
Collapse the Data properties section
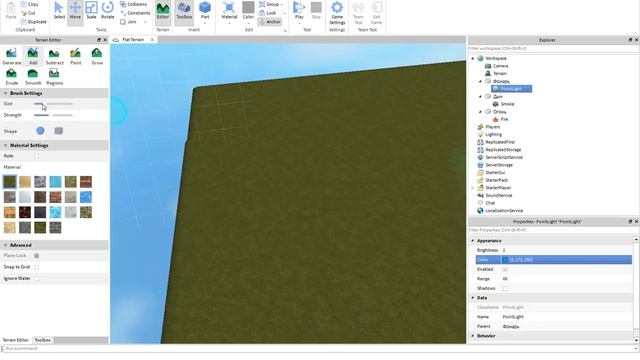point(473,298)
